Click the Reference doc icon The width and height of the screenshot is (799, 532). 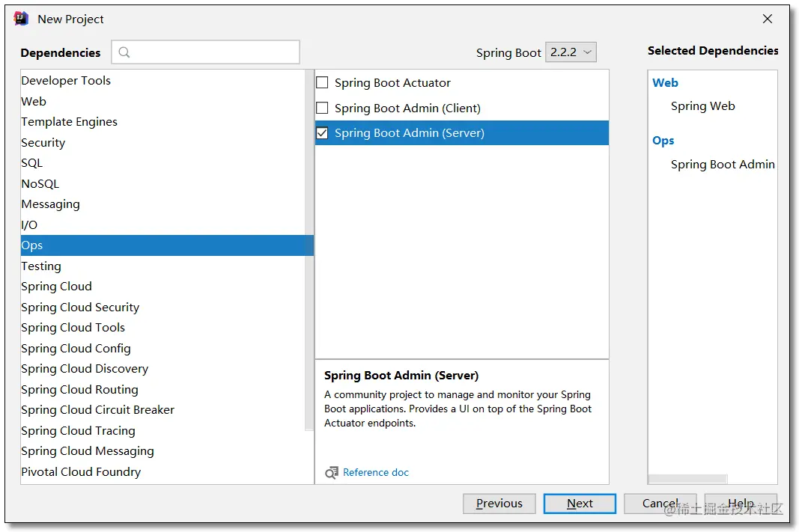[x=331, y=472]
